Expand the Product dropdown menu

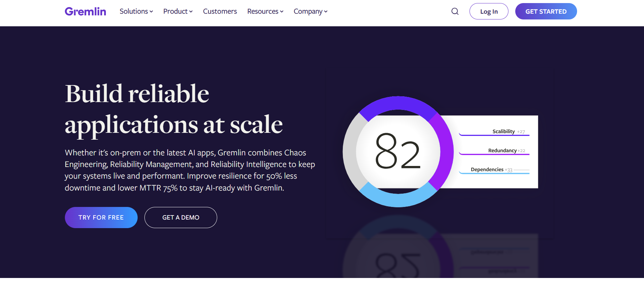(178, 11)
